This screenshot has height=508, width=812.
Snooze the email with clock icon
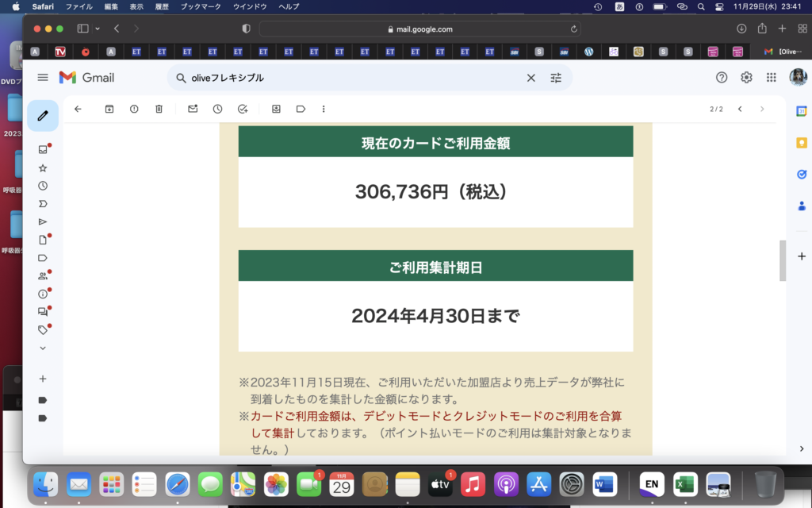217,109
